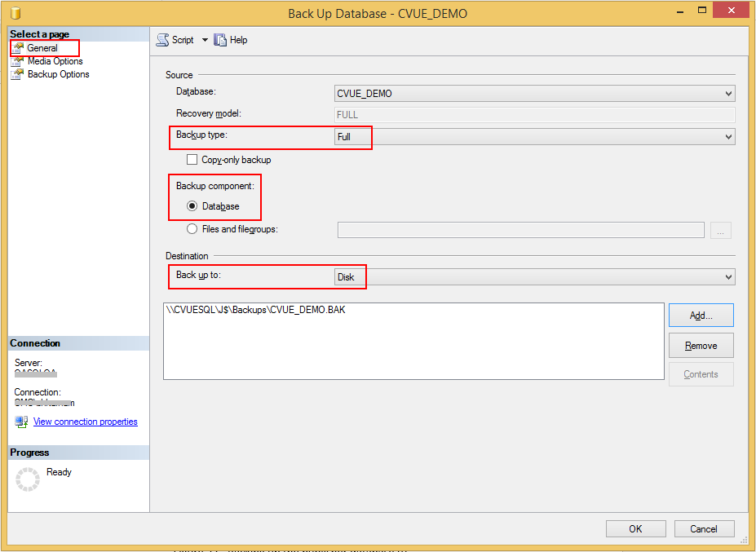
Task: Switch to Media Options page
Action: click(55, 61)
